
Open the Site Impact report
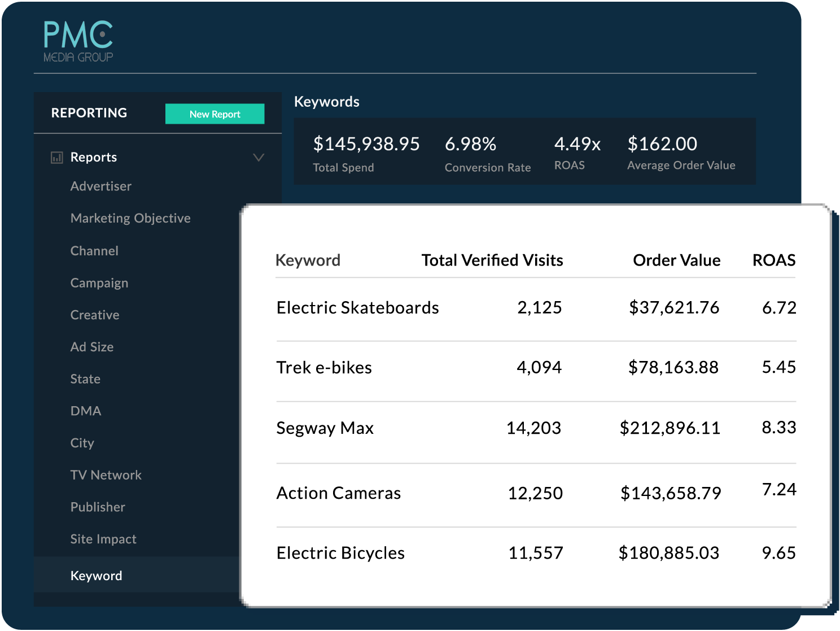point(103,539)
